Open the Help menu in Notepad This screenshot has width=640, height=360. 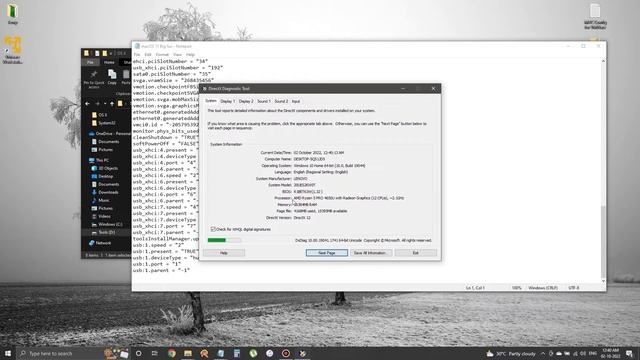190,55
